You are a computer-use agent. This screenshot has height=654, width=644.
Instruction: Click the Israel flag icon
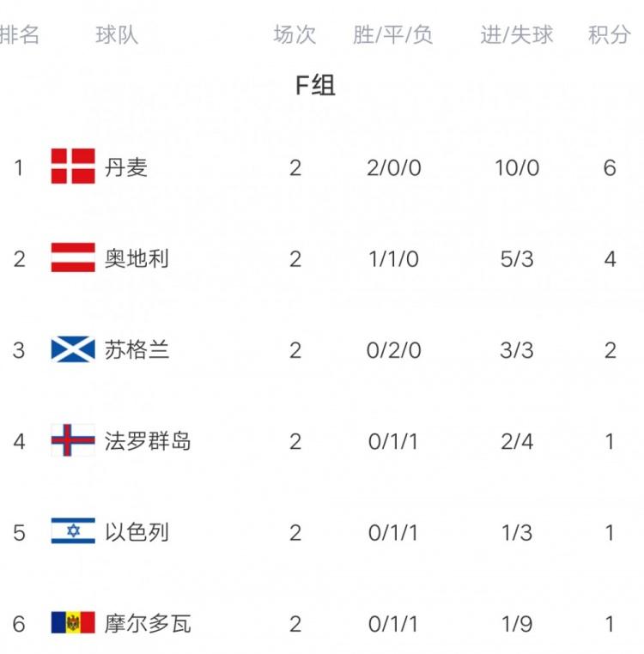click(73, 532)
